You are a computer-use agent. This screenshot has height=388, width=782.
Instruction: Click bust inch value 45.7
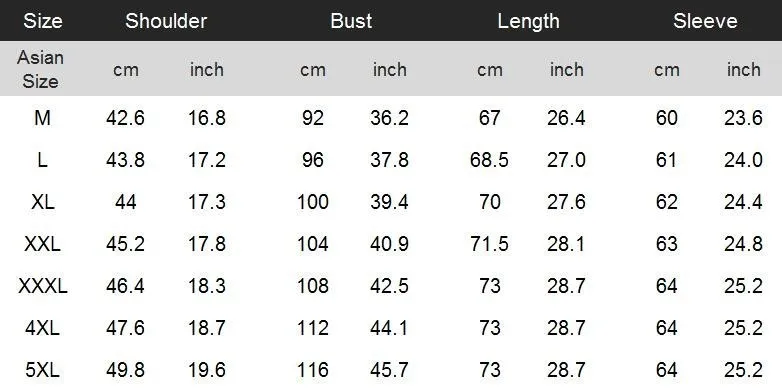point(389,370)
